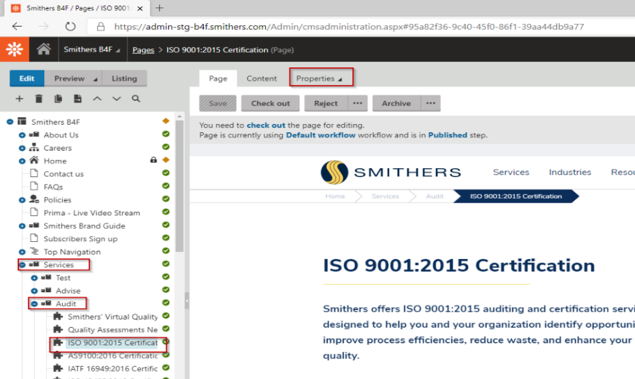635x379 pixels.
Task: Open more options next to Reject
Action: [358, 103]
